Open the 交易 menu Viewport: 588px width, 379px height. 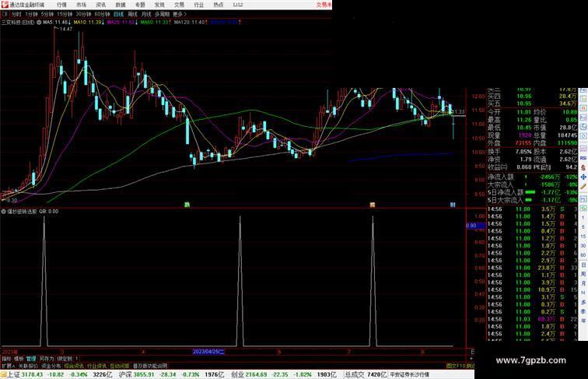click(x=179, y=5)
